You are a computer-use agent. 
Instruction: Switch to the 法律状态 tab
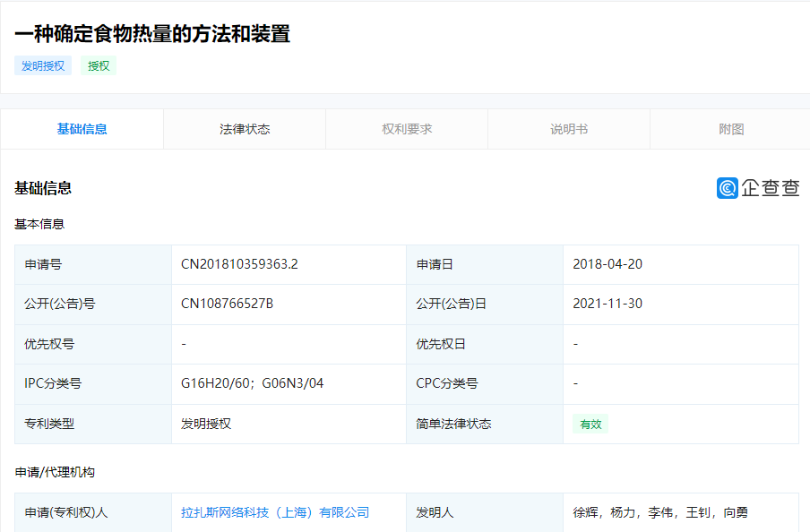244,128
